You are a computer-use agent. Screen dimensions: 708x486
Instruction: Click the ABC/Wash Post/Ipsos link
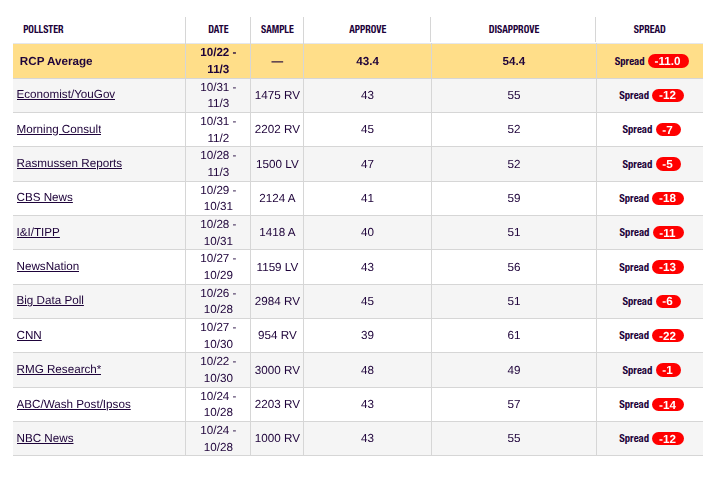click(73, 404)
